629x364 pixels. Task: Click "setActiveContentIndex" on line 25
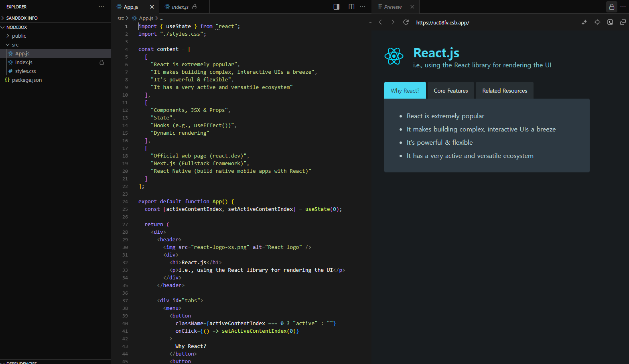click(x=260, y=209)
